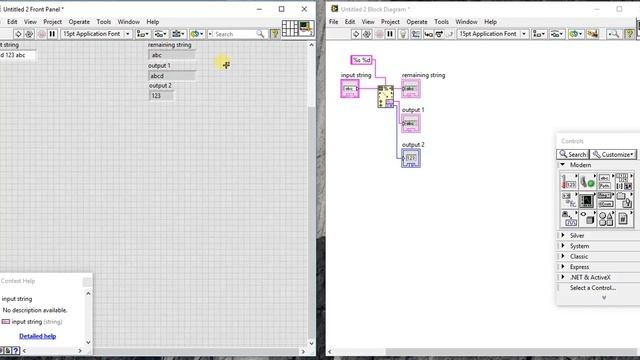Click Select a Control... entry
This screenshot has height=360, width=640.
click(x=593, y=288)
